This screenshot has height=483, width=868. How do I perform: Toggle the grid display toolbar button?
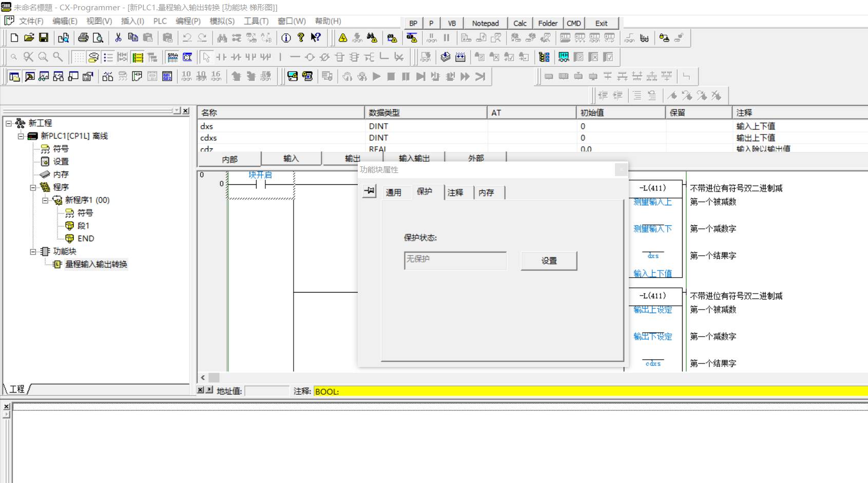(x=79, y=57)
